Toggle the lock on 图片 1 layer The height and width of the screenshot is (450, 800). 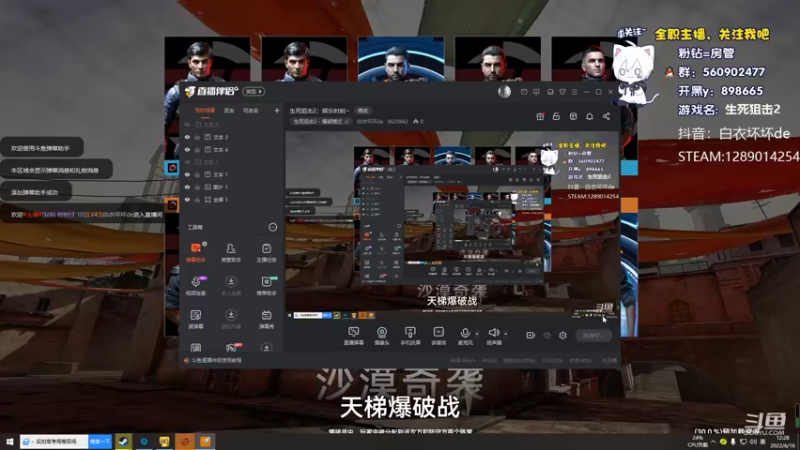(x=197, y=187)
